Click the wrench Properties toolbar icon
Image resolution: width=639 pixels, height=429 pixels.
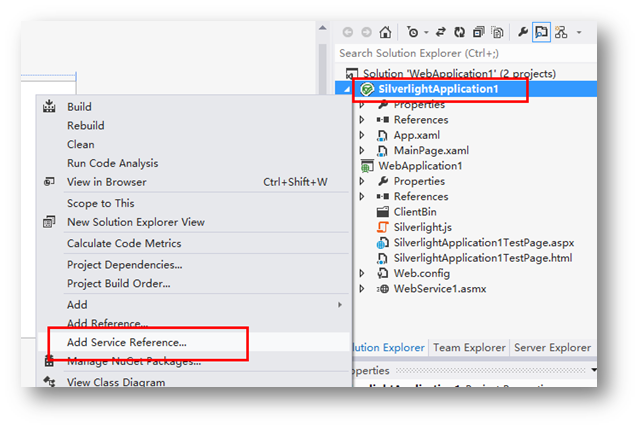point(522,31)
